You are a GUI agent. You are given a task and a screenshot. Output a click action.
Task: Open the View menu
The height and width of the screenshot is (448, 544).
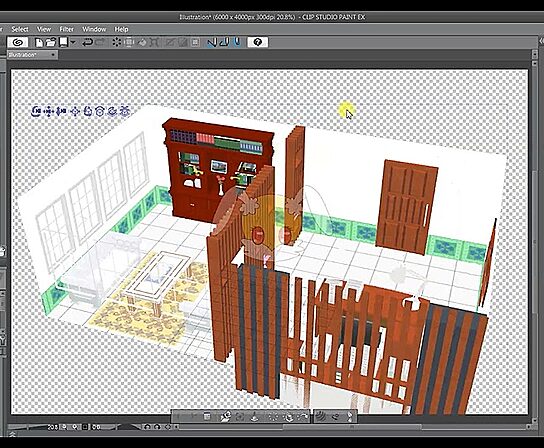(x=44, y=29)
